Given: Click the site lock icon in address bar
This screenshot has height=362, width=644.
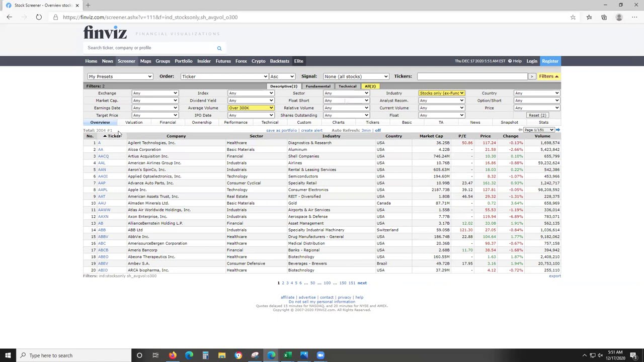Looking at the screenshot, I should 56,17.
